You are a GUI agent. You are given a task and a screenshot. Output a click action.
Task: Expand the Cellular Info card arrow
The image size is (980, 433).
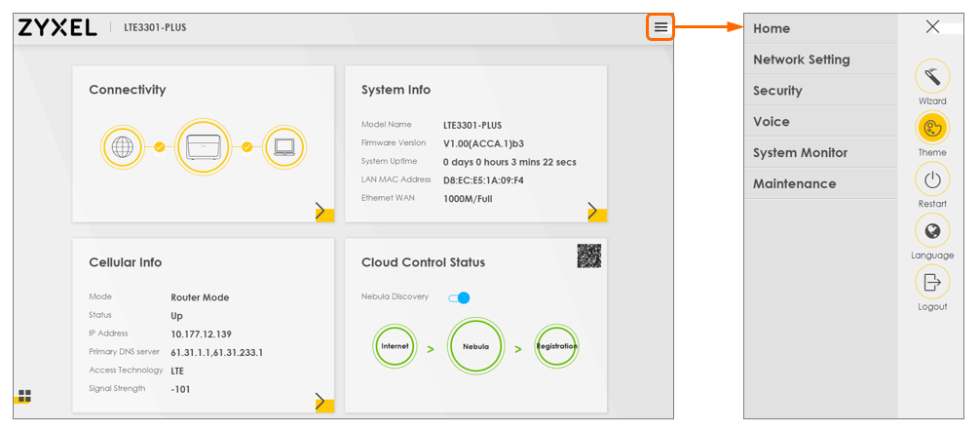321,402
